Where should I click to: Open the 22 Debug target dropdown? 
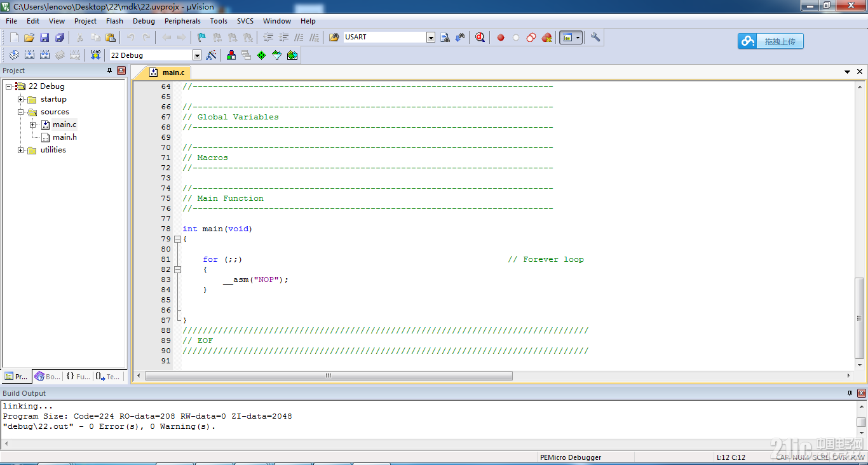(x=197, y=55)
